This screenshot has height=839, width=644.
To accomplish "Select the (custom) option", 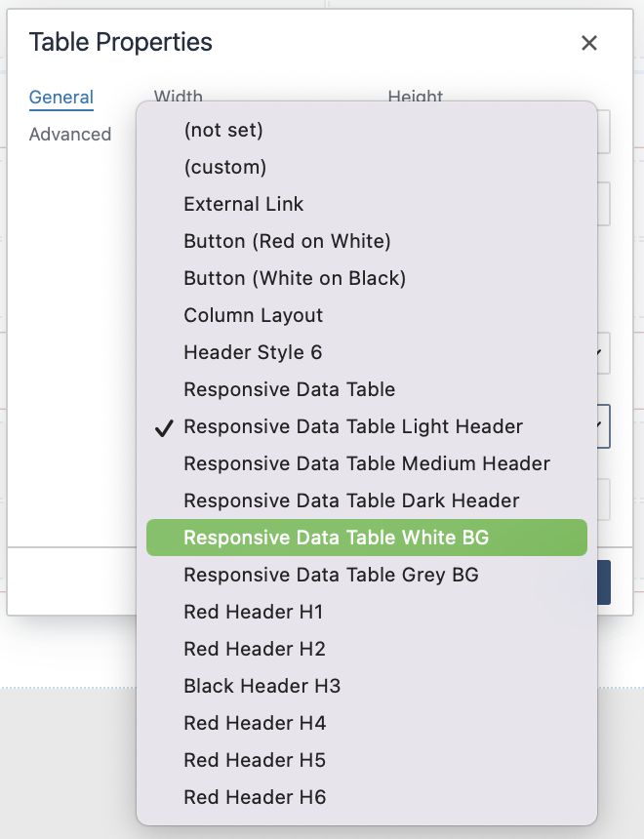I will (x=224, y=167).
